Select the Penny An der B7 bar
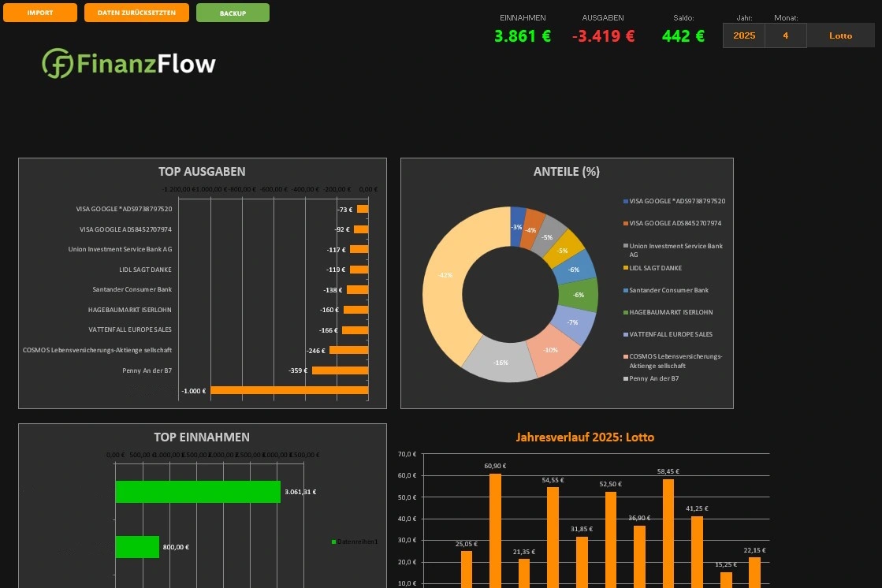Viewport: 882px width, 588px height. [x=340, y=370]
